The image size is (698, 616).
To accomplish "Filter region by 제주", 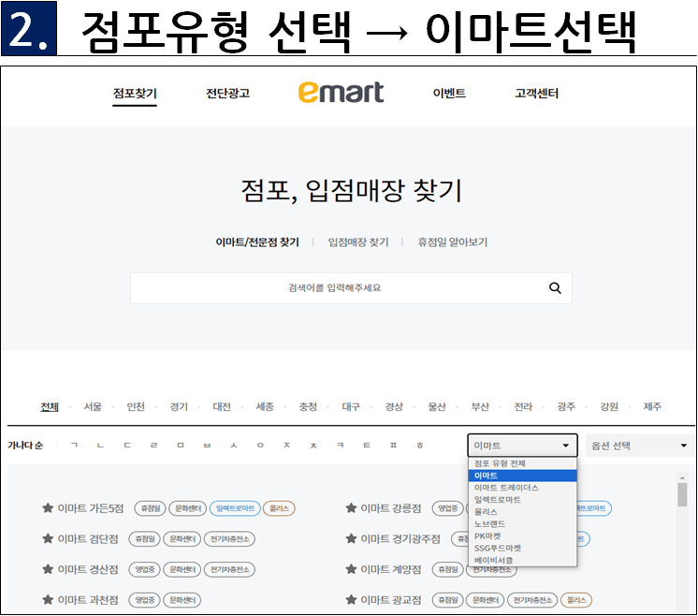I will tap(652, 406).
